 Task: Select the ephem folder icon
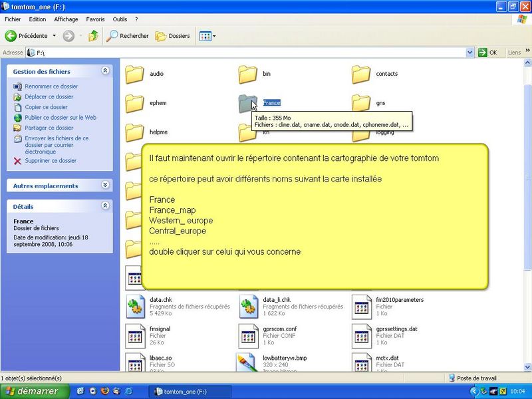click(135, 104)
